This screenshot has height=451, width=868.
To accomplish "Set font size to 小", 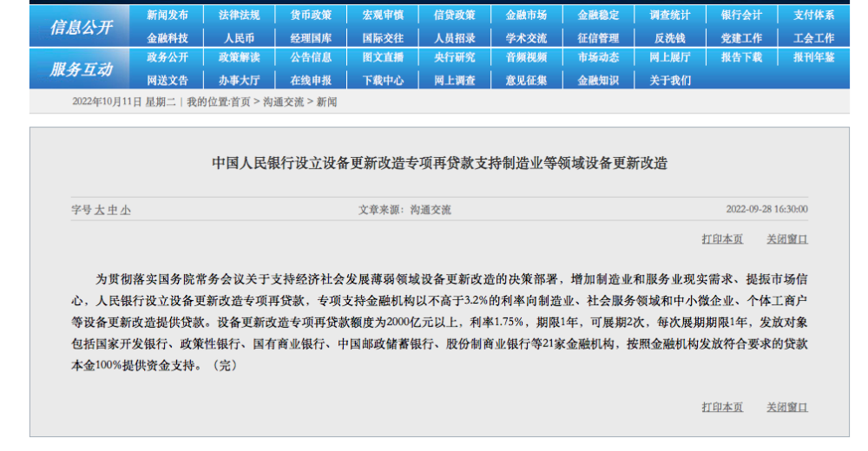I will pyautogui.click(x=126, y=210).
